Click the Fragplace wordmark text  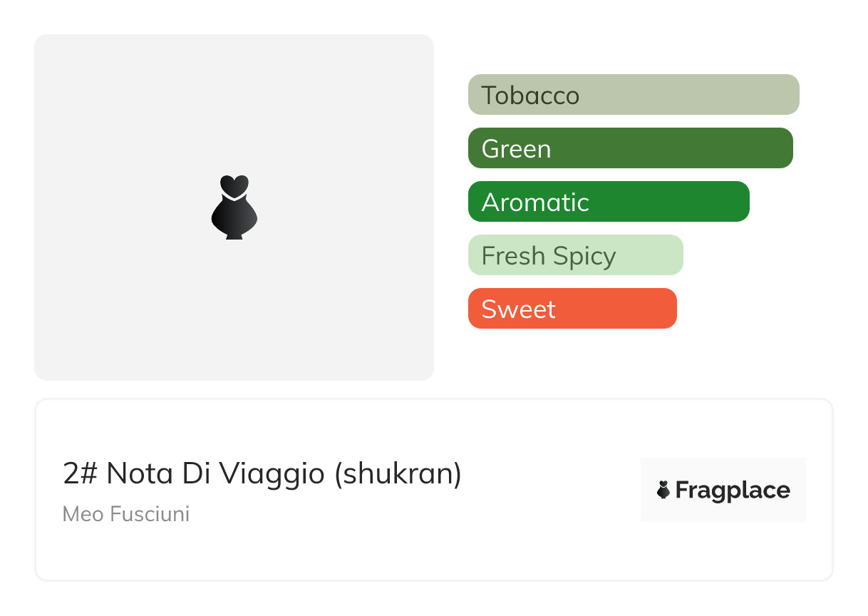point(733,491)
